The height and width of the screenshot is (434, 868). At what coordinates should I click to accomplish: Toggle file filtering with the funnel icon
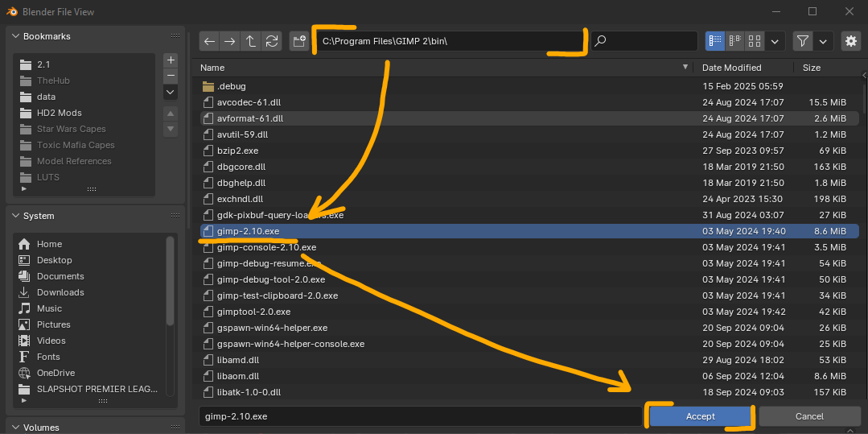click(802, 41)
